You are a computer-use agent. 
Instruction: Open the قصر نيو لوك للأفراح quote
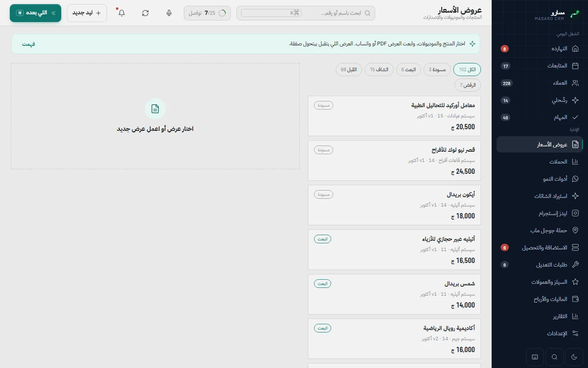(394, 161)
